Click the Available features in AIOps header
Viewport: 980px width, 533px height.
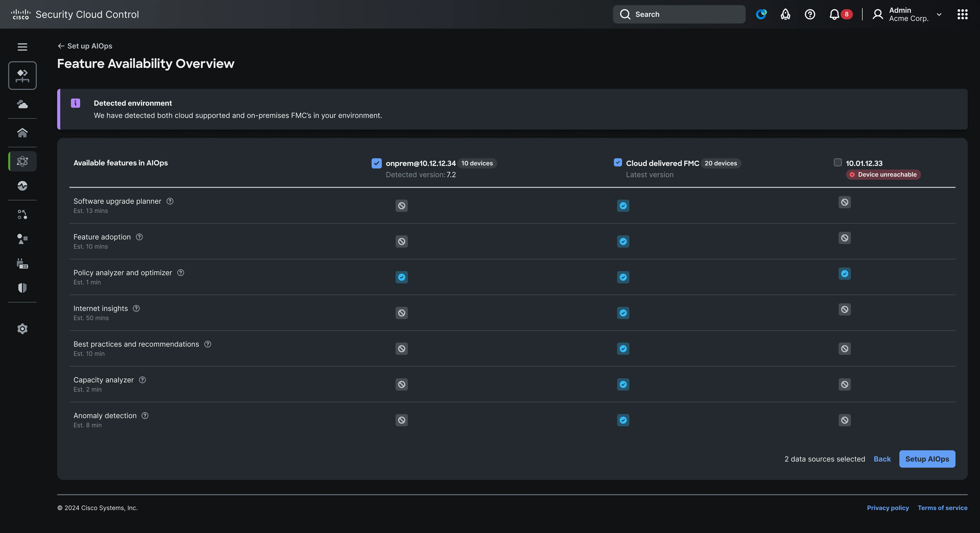pyautogui.click(x=120, y=163)
